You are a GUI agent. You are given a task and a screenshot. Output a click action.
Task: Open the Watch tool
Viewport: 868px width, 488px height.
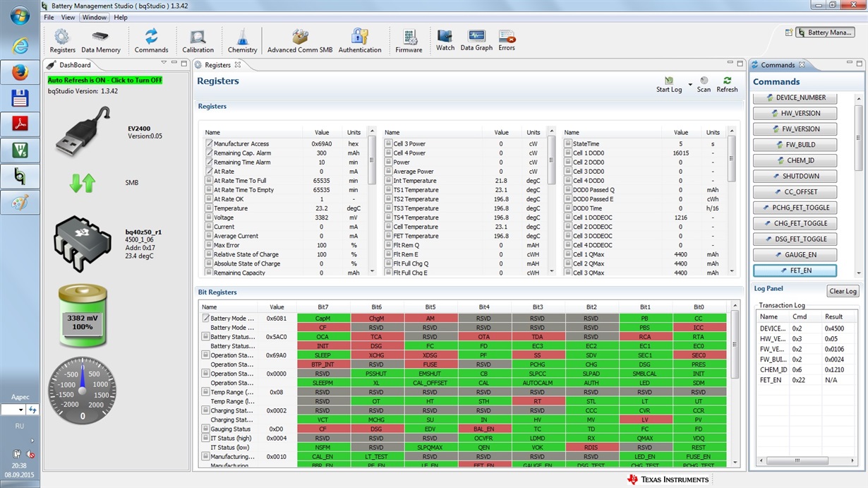tap(445, 40)
